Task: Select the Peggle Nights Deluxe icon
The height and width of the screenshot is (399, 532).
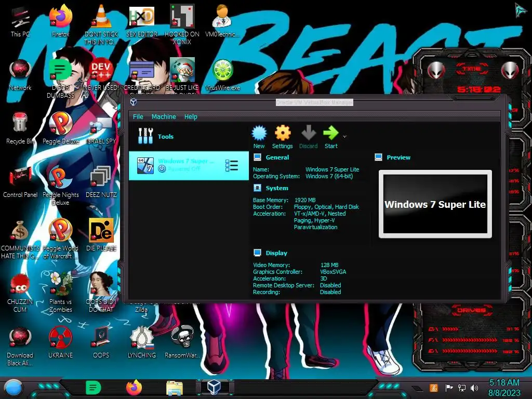Action: (60, 177)
